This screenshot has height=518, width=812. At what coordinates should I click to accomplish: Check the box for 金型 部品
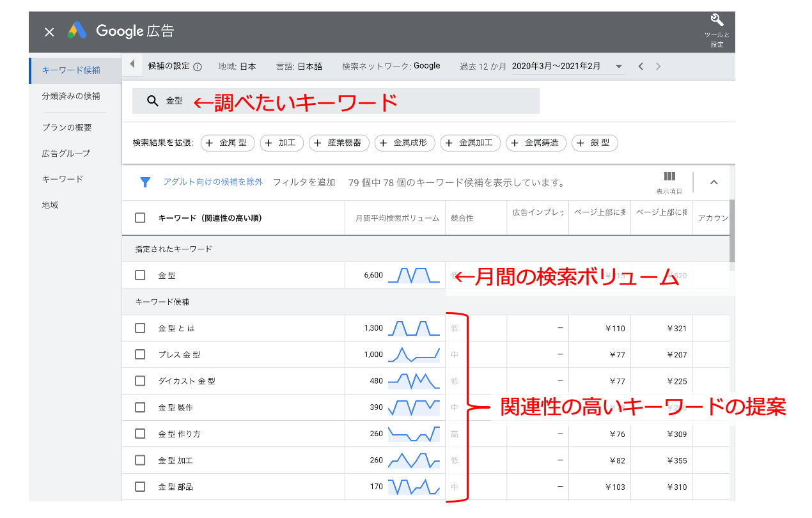pos(140,487)
